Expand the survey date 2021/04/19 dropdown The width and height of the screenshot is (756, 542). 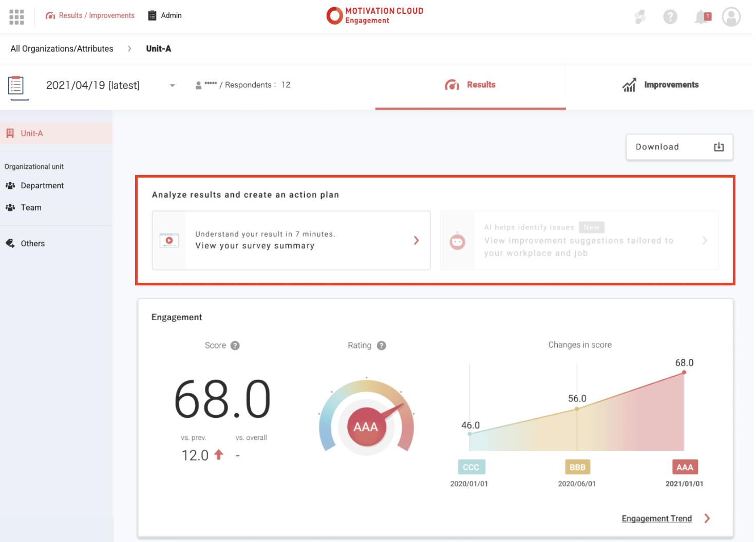click(x=173, y=86)
